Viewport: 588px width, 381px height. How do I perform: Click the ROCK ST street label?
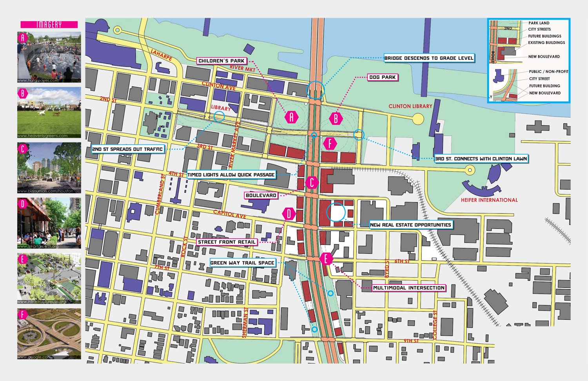[184, 247]
